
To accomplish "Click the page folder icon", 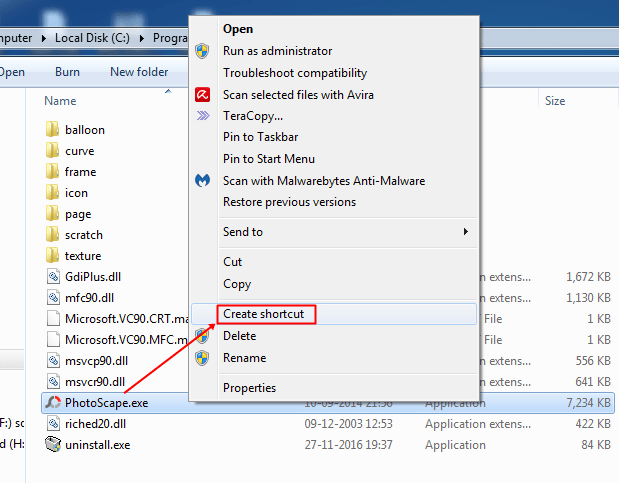I will 53,214.
